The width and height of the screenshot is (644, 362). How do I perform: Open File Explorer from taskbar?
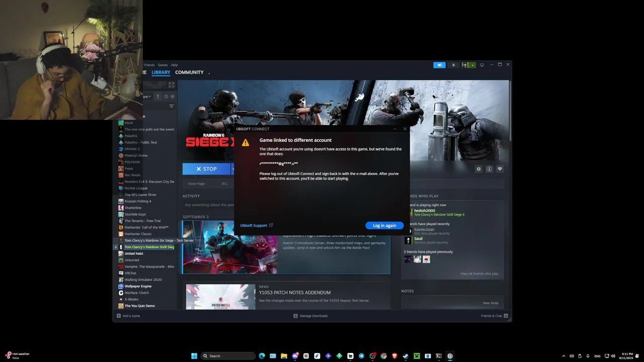(284, 356)
